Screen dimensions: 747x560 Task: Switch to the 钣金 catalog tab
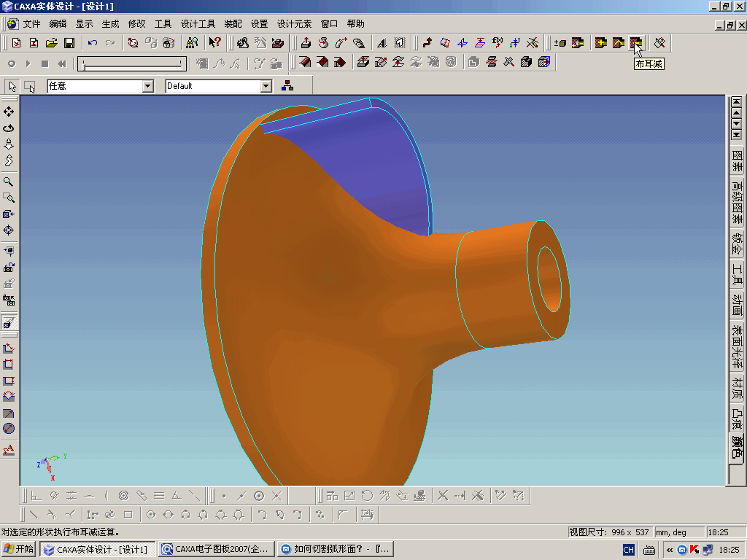point(737,244)
